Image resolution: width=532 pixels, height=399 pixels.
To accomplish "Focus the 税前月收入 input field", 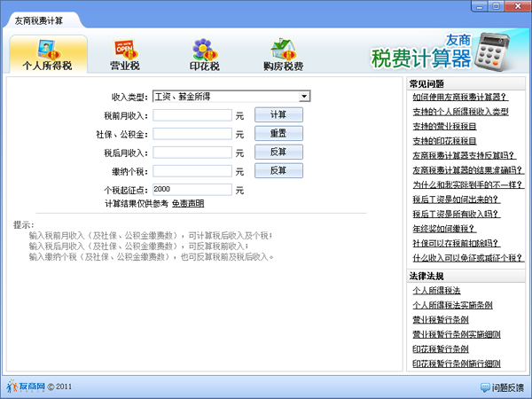I will pyautogui.click(x=192, y=115).
